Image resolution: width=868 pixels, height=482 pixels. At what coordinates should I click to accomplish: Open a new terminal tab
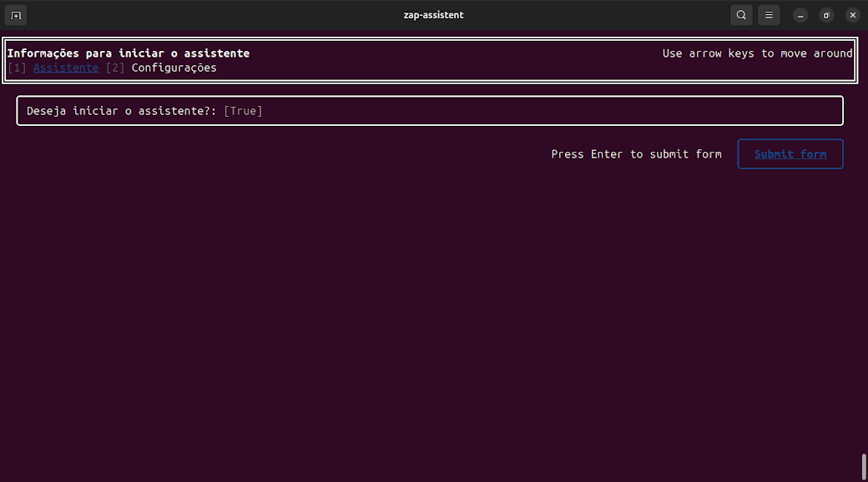click(x=16, y=15)
